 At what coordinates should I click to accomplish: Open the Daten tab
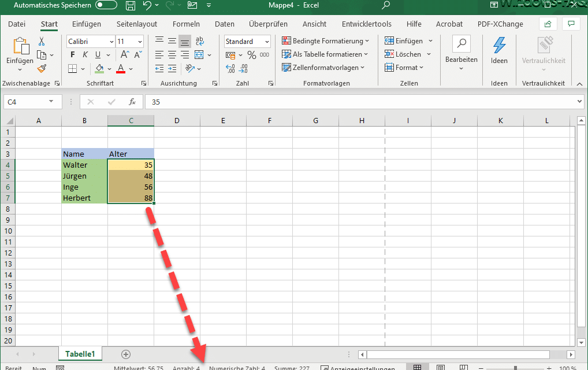[x=225, y=24]
